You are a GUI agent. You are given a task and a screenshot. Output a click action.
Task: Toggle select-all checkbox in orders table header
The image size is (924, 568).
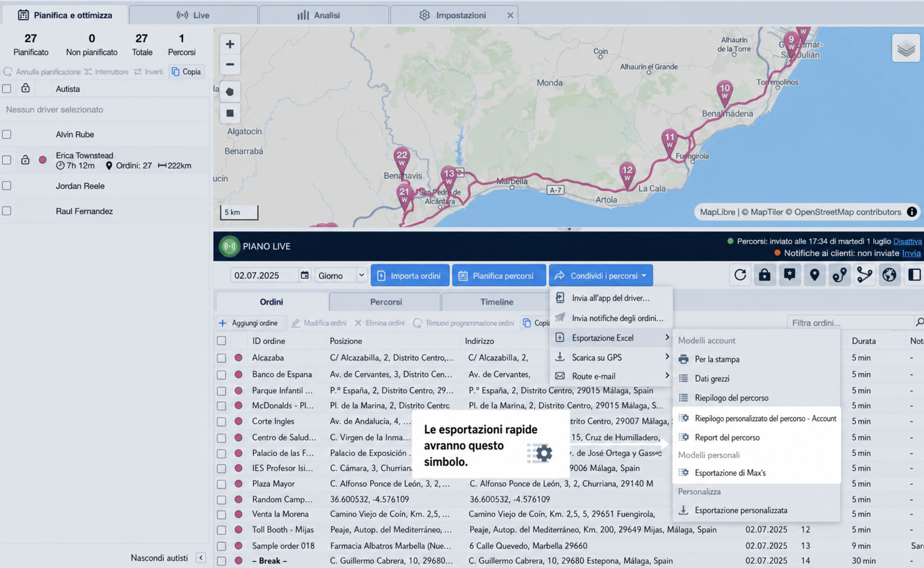[222, 341]
